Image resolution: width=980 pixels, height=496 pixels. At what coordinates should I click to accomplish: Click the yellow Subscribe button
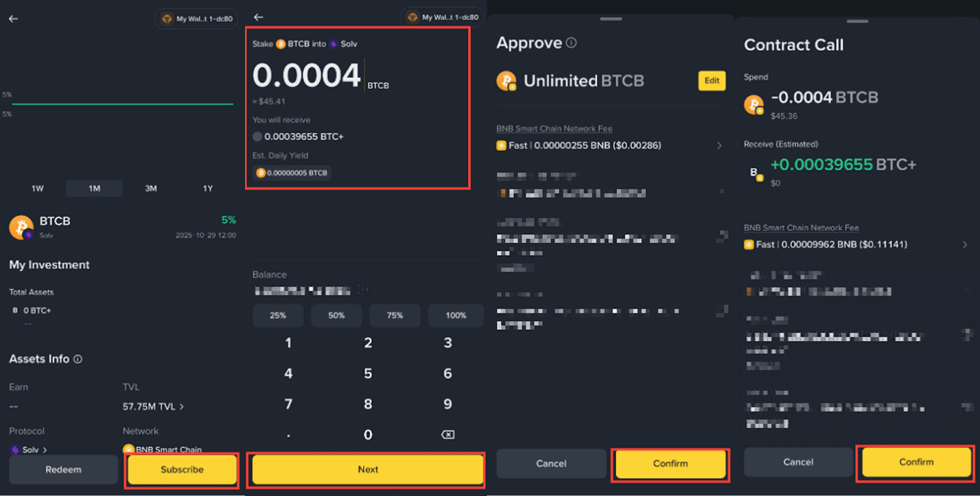182,470
